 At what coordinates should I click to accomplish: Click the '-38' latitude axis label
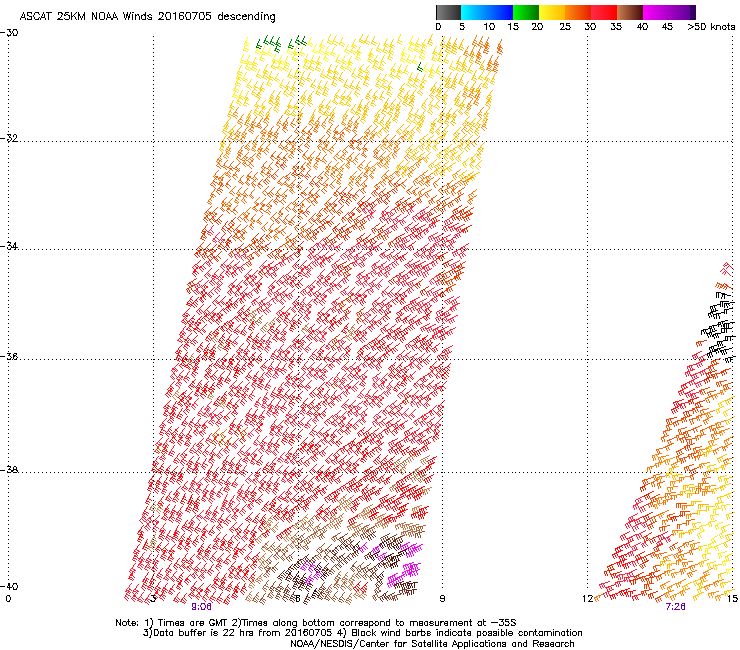tap(9, 470)
